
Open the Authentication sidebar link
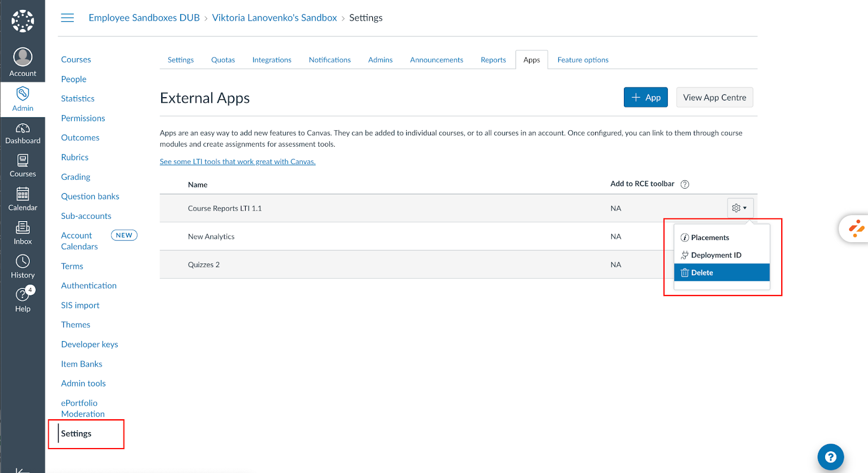click(89, 286)
